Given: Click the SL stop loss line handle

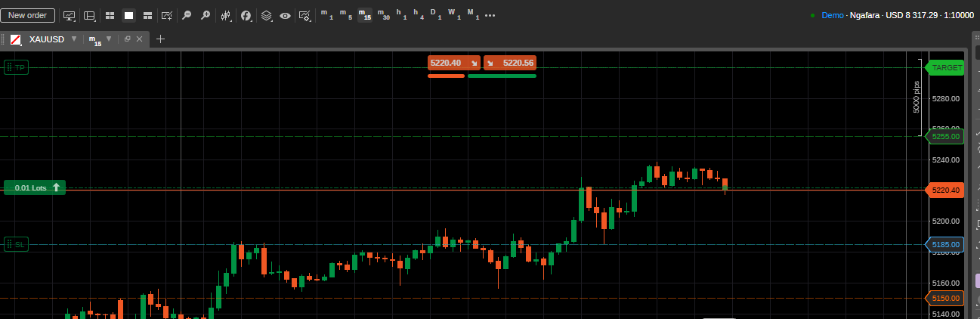Looking at the screenshot, I should (x=17, y=244).
